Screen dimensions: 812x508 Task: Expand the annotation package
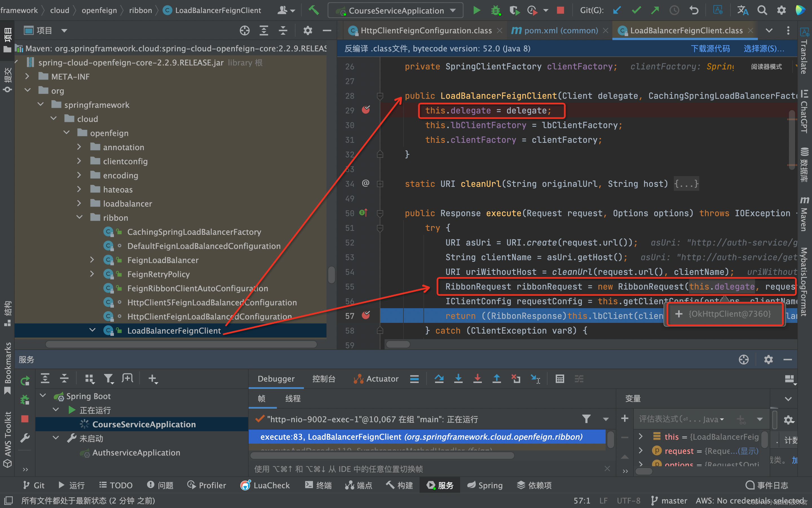[x=79, y=147]
